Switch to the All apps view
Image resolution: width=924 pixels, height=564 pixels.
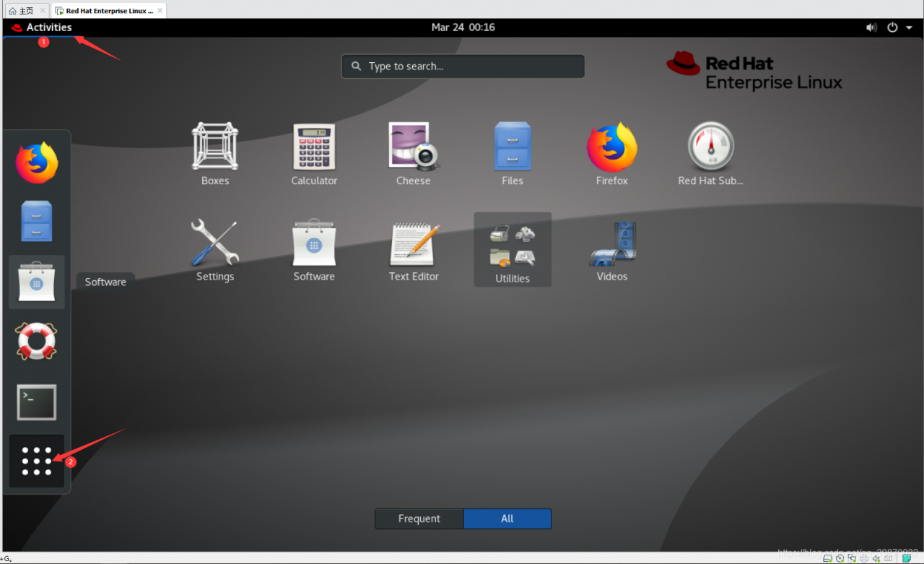tap(507, 519)
